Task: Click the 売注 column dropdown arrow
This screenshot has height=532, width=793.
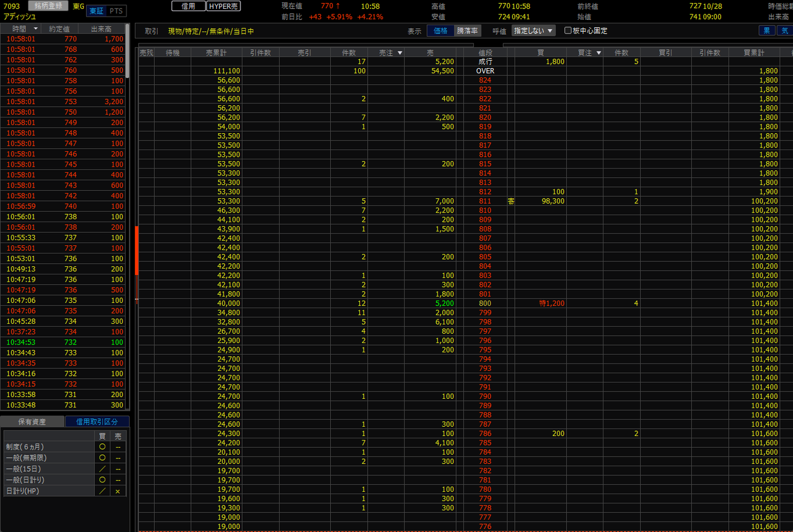Action: [400, 53]
